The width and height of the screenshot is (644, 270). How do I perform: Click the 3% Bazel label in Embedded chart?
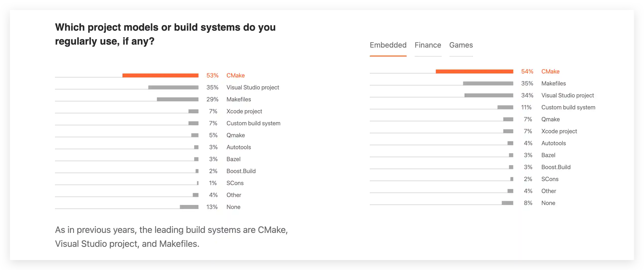[x=548, y=155]
